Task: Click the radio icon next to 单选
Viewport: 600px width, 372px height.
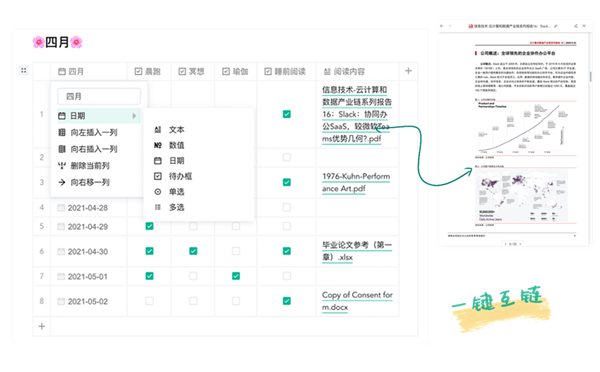Action: pos(158,192)
